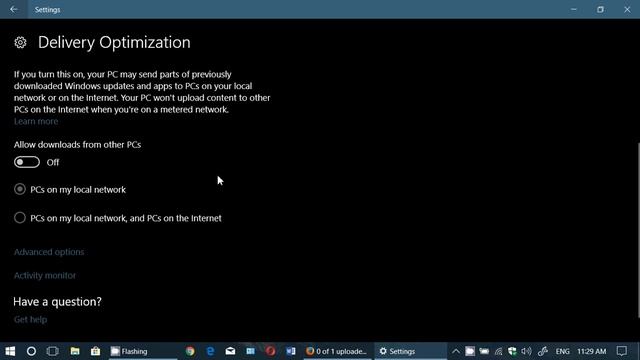Open Cortana search circle in taskbar
Image resolution: width=640 pixels, height=360 pixels.
pyautogui.click(x=31, y=351)
